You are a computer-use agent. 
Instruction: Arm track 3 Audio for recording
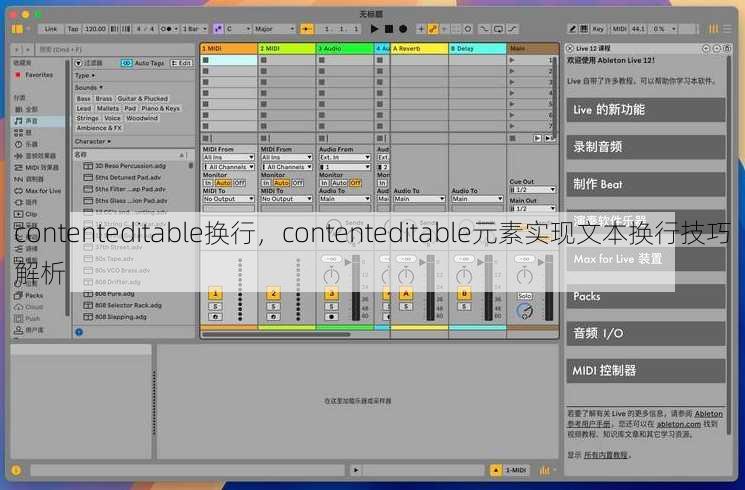tap(331, 317)
